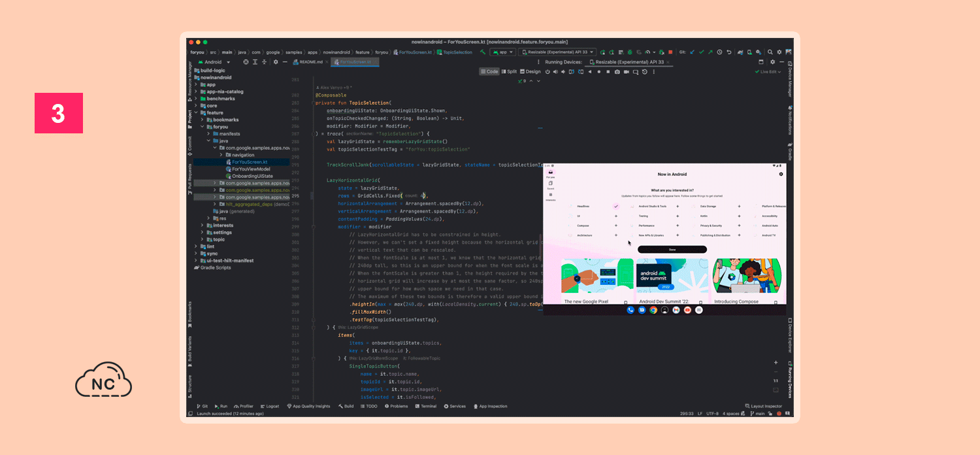Open the Problems tool window
Viewport: 980px width, 455px height.
(x=395, y=406)
